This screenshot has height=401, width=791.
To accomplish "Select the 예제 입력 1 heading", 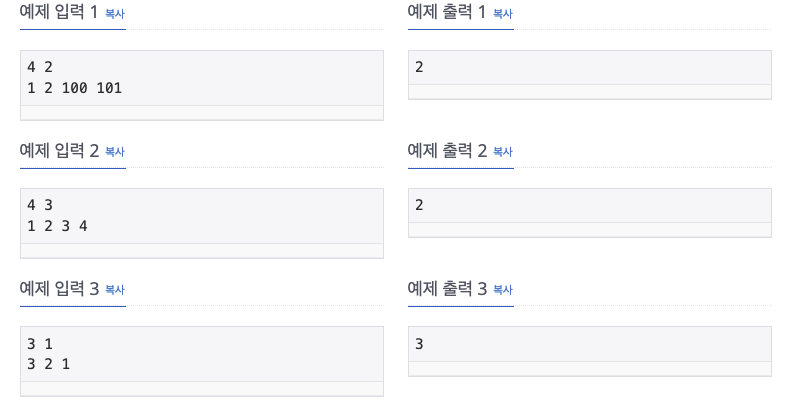I will [x=59, y=12].
